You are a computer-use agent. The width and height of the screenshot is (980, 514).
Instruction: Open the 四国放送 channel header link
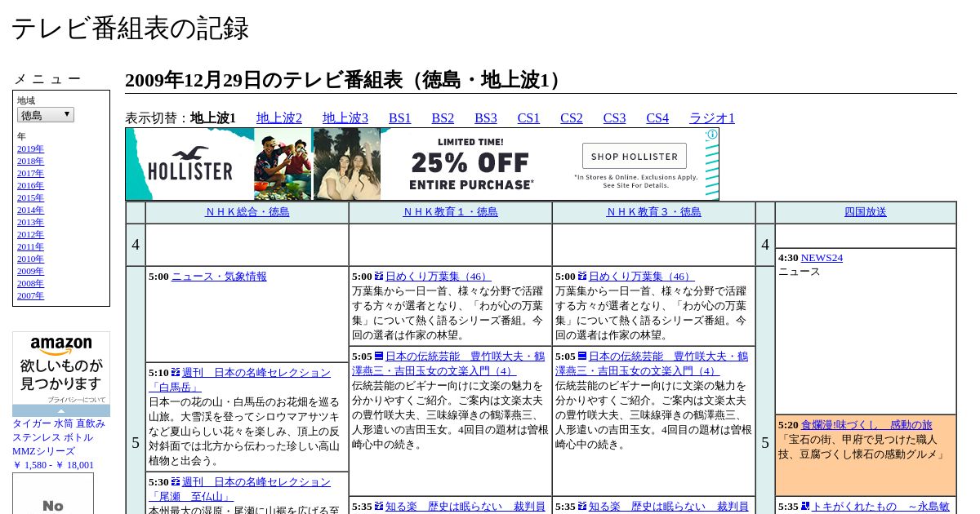tap(866, 212)
